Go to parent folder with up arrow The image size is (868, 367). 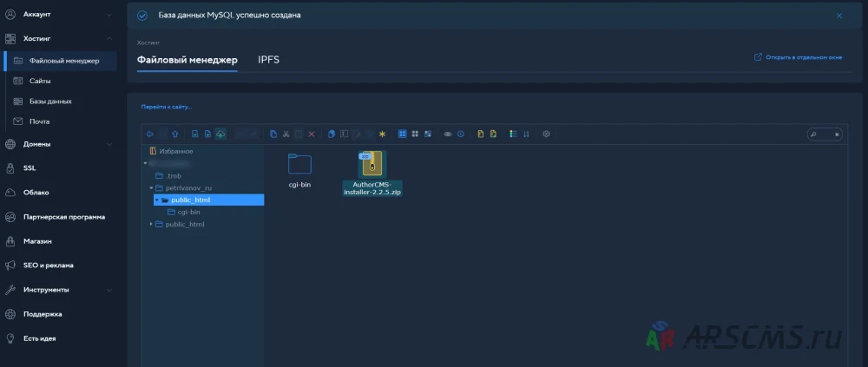pos(175,134)
